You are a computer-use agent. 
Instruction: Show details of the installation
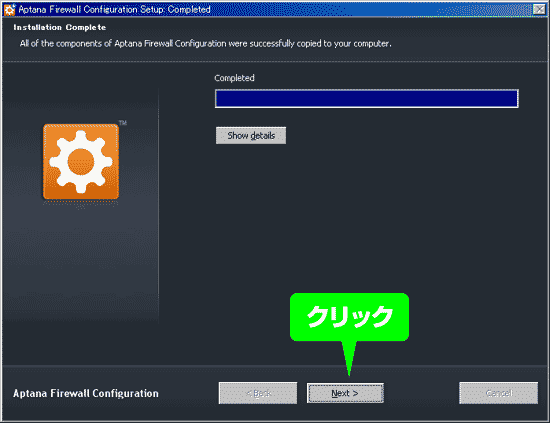(x=251, y=135)
